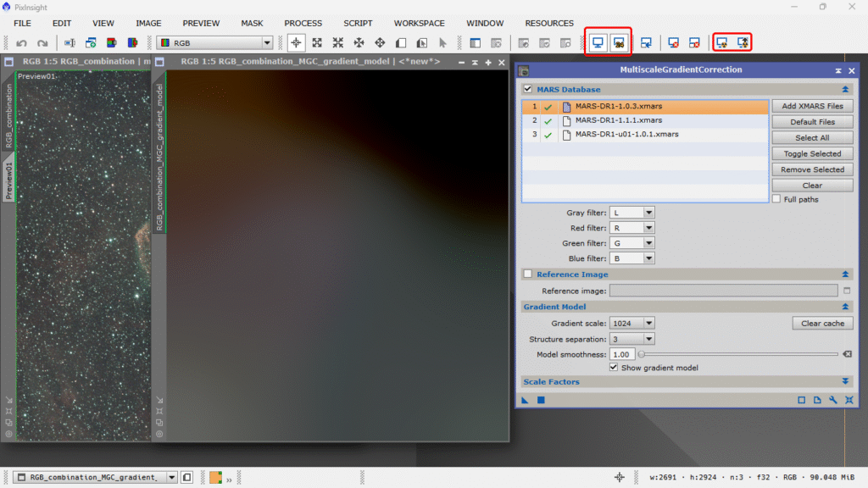
Task: Click the Add XMARS Files button
Action: [x=811, y=106]
